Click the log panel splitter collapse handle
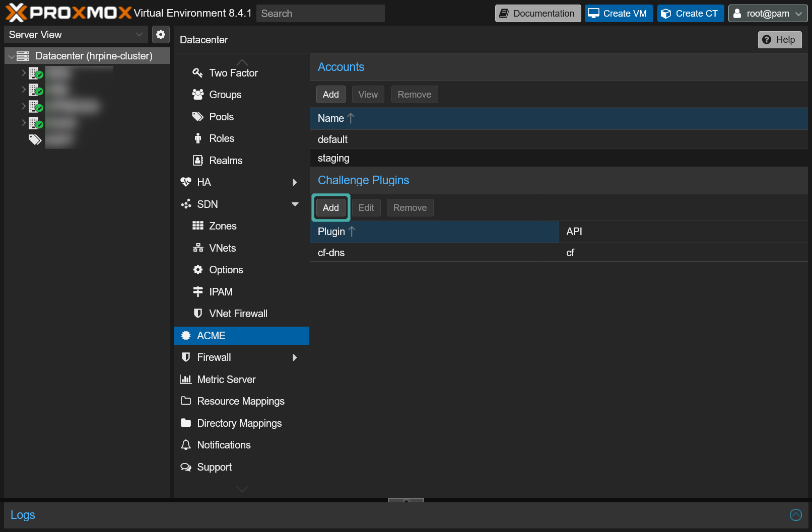This screenshot has width=812, height=532. 406,500
